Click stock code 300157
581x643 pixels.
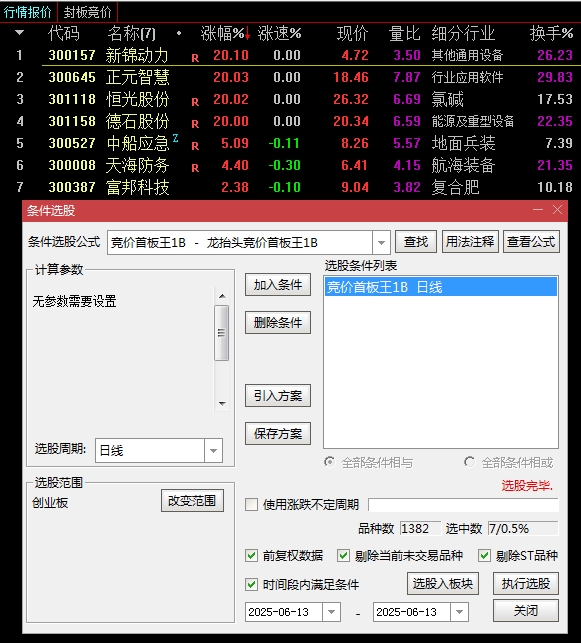click(x=72, y=55)
